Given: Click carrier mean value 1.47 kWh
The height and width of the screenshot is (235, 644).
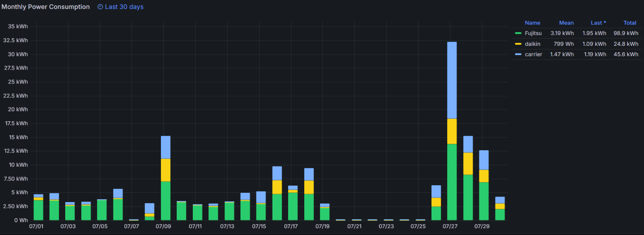Looking at the screenshot, I should 562,54.
